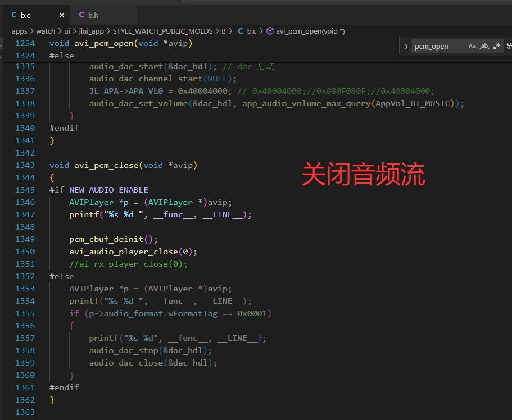The height and width of the screenshot is (420, 512).
Task: Click the audio_dac_stop call
Action: click(124, 350)
